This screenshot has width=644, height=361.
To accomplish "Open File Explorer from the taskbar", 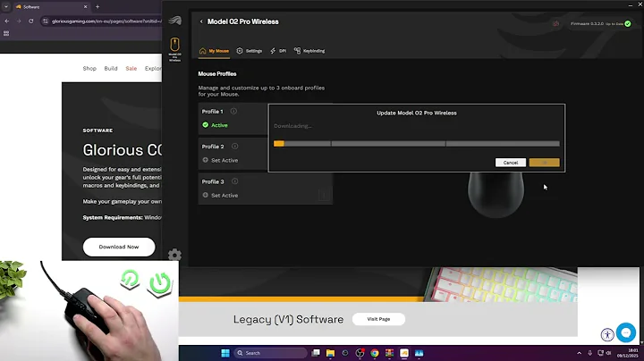I will [x=330, y=353].
